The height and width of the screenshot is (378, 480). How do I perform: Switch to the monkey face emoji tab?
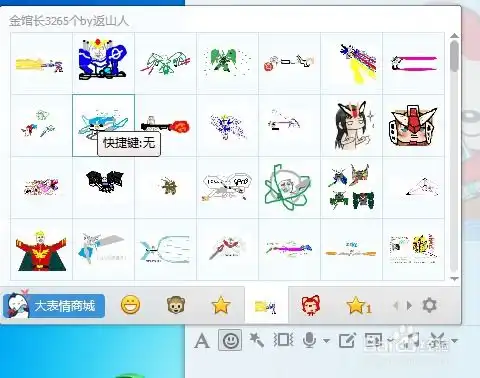[175, 305]
